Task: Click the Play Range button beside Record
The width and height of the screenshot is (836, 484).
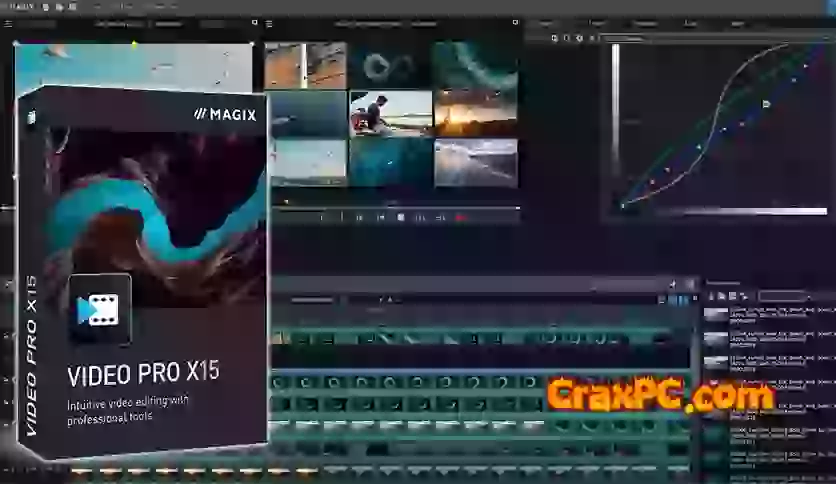Action: point(441,217)
